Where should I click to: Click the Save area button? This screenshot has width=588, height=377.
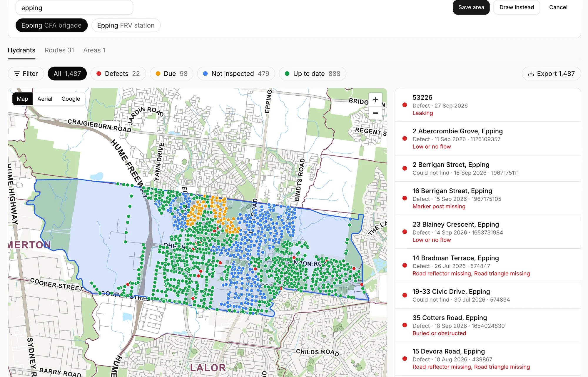(x=471, y=7)
